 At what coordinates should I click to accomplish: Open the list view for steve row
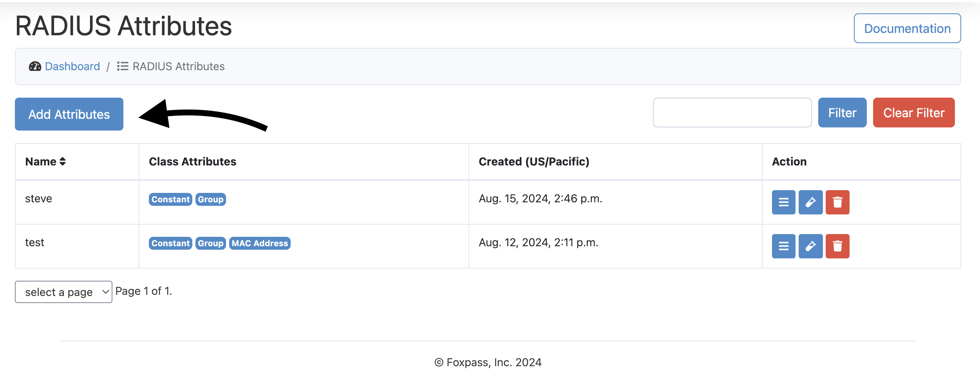coord(783,202)
